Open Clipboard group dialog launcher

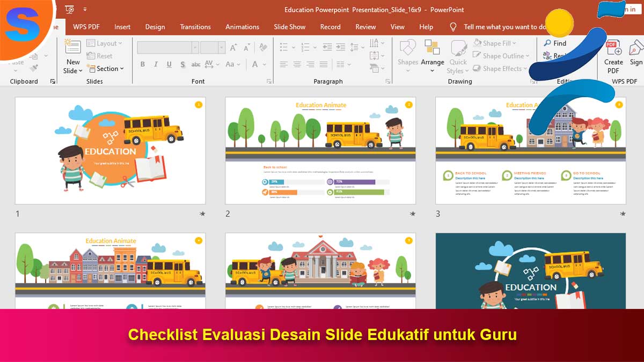pos(53,82)
